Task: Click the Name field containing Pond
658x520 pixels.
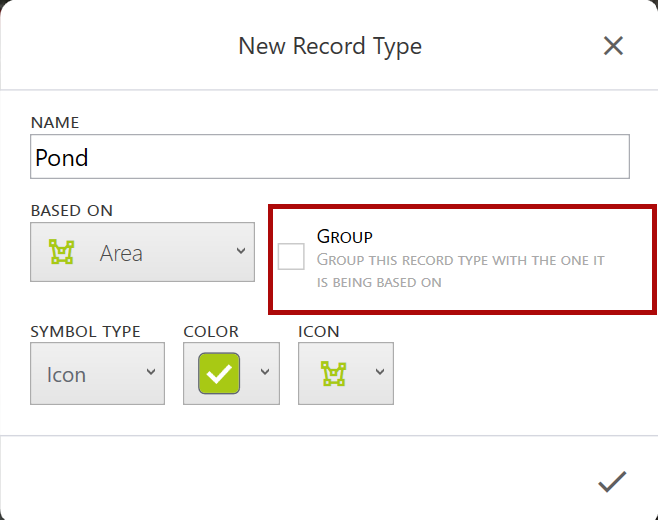Action: click(329, 157)
